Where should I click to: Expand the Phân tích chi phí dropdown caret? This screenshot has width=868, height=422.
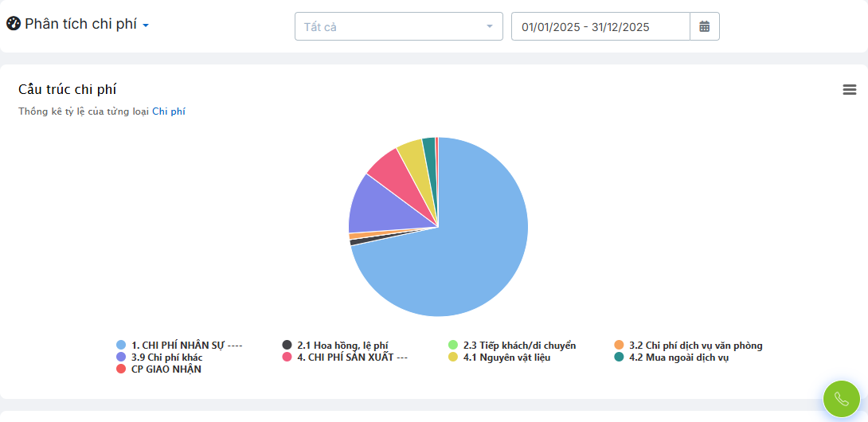(x=146, y=25)
